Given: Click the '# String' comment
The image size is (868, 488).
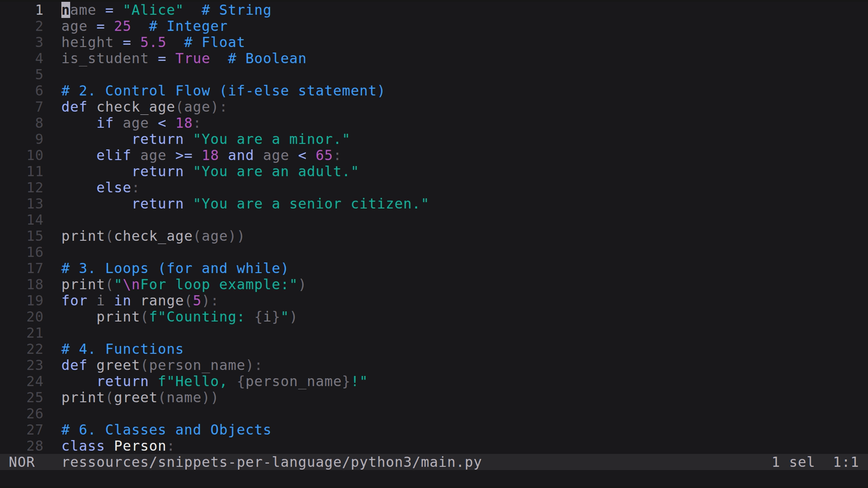Looking at the screenshot, I should tap(236, 10).
